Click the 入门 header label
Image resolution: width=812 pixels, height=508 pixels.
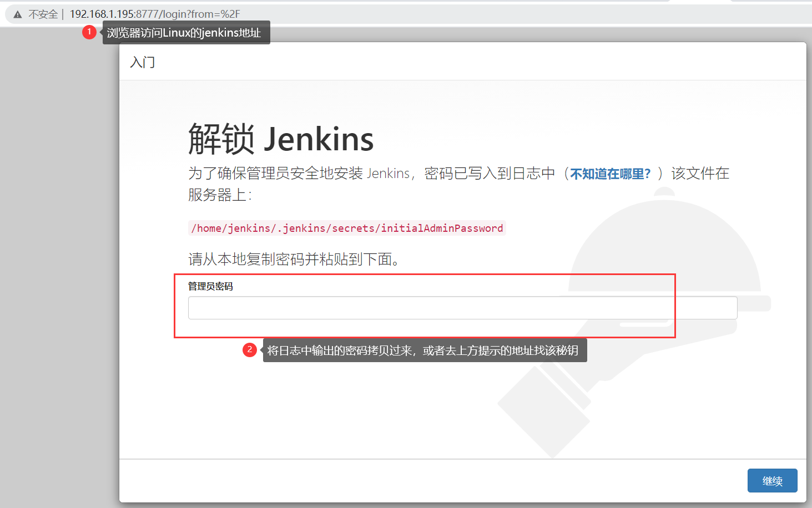142,62
